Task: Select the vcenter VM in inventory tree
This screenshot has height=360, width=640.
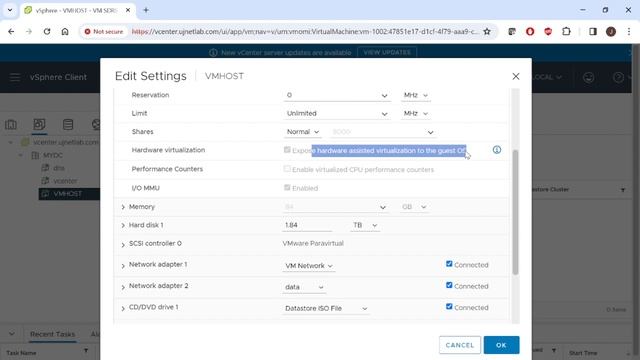Action: pos(65,181)
